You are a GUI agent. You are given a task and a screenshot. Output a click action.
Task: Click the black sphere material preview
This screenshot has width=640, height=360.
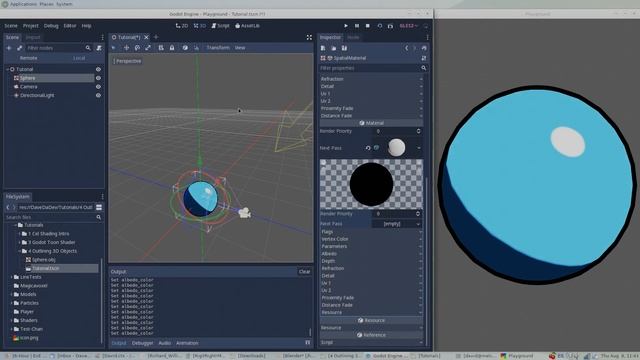pos(371,184)
